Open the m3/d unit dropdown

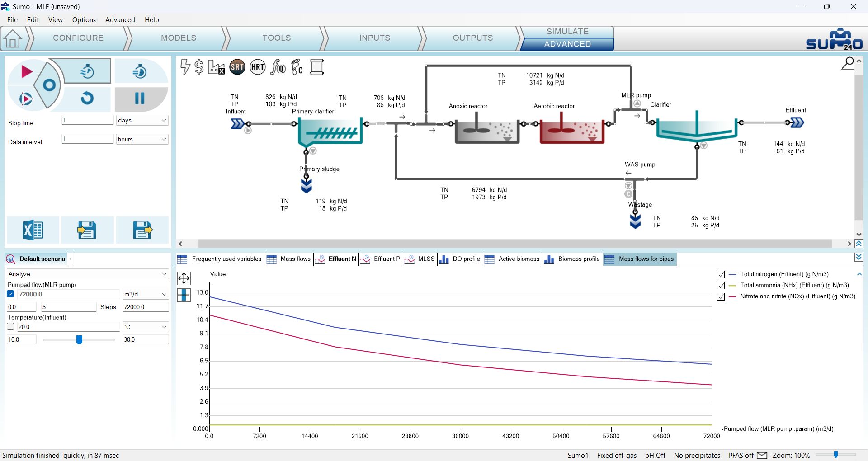(x=145, y=294)
